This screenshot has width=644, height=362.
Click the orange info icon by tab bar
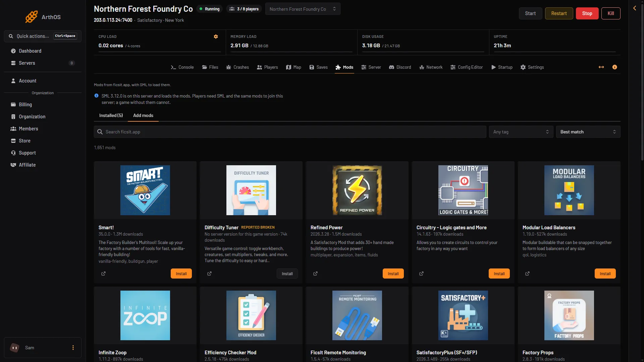(x=614, y=67)
